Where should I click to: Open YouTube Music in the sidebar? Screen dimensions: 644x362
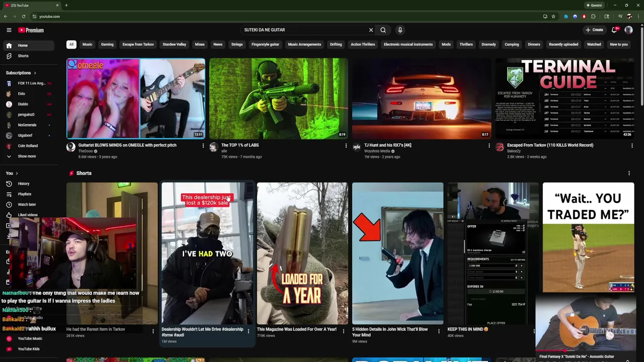(x=29, y=338)
